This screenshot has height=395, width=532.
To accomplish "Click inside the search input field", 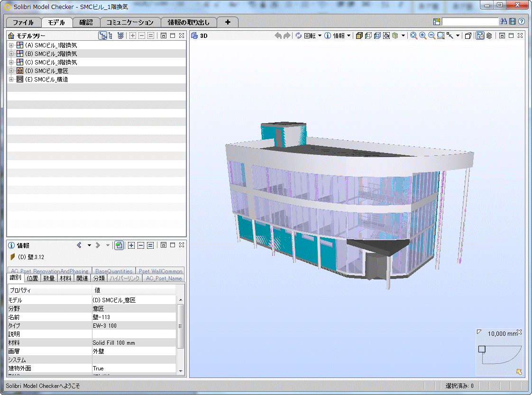I will click(x=470, y=22).
